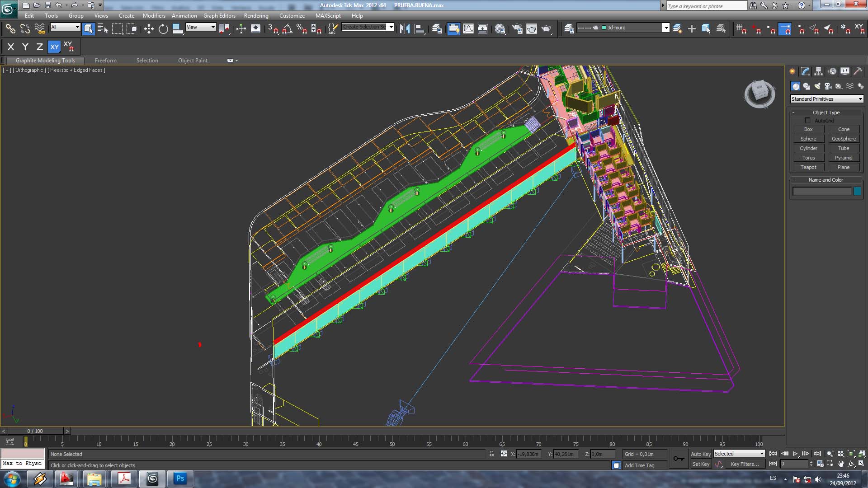
Task: Open the Standard Primitives dropdown
Action: tap(826, 99)
